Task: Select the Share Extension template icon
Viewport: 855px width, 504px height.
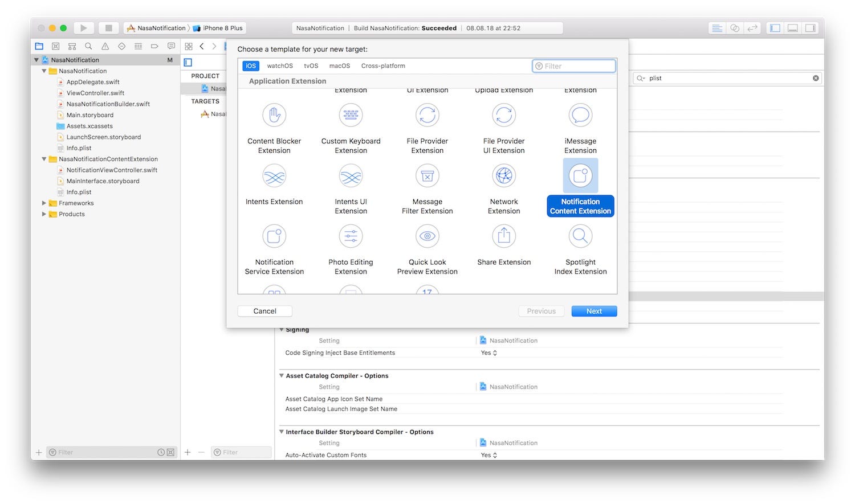Action: (504, 236)
